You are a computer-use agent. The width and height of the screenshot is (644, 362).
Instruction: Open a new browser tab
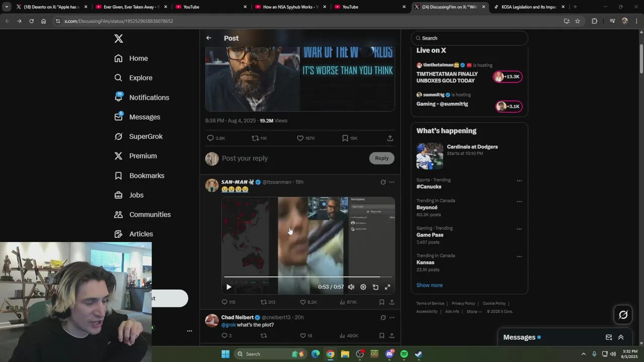(x=575, y=7)
